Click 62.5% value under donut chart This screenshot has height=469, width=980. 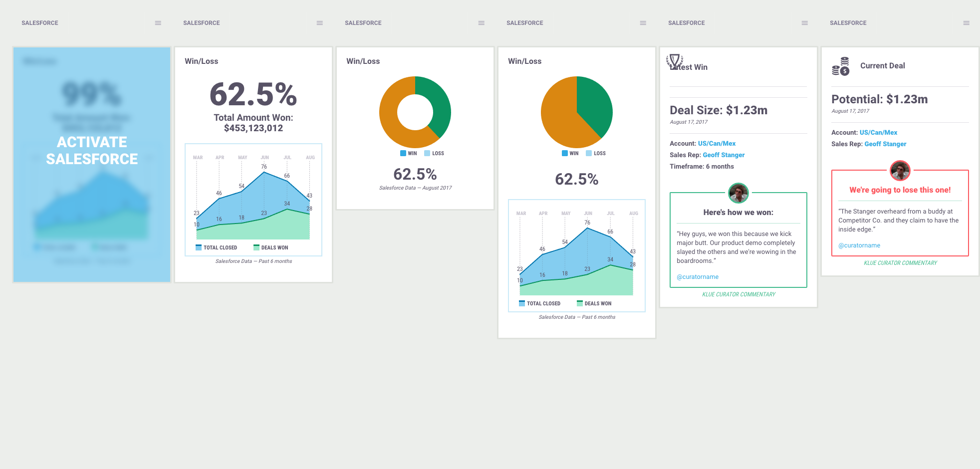[415, 174]
